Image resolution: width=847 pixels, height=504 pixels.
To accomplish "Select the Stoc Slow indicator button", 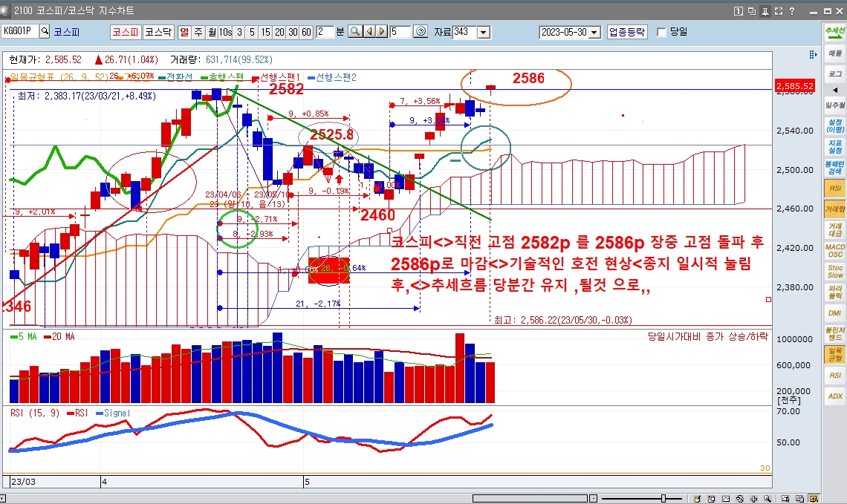I will click(x=835, y=271).
